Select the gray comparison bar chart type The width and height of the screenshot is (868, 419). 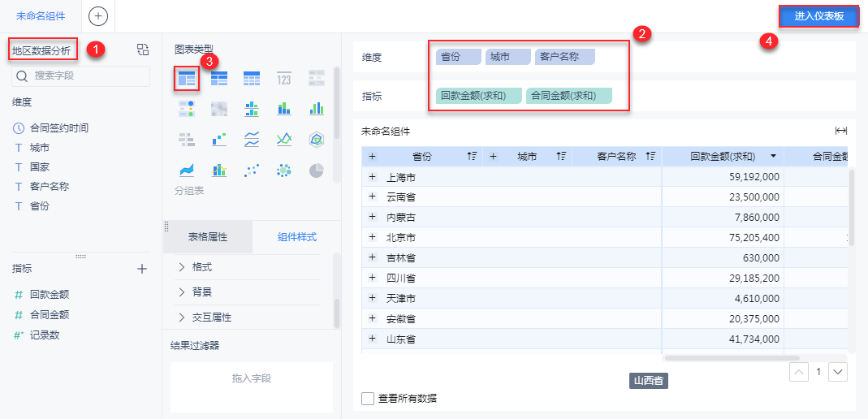coord(187,140)
